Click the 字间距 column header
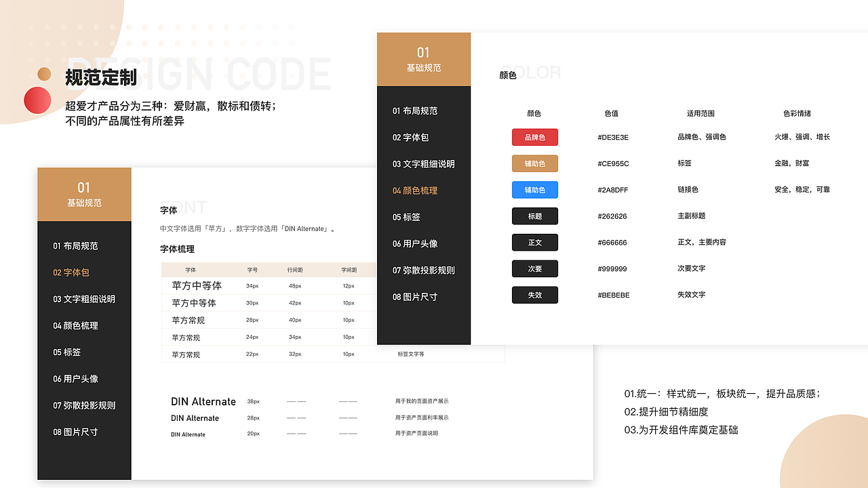The width and height of the screenshot is (868, 488). pos(349,270)
